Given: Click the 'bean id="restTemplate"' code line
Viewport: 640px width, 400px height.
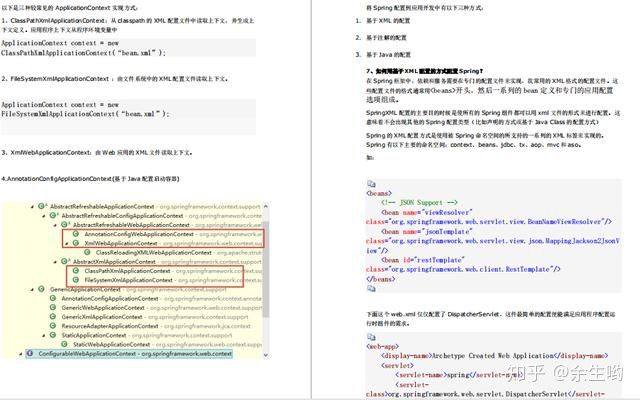Looking at the screenshot, I should (x=422, y=260).
